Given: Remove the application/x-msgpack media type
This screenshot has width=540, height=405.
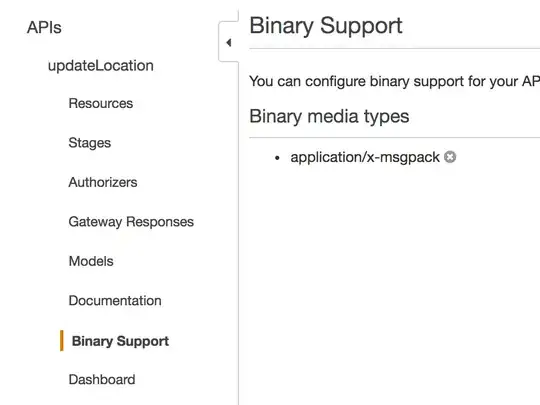Looking at the screenshot, I should point(450,157).
